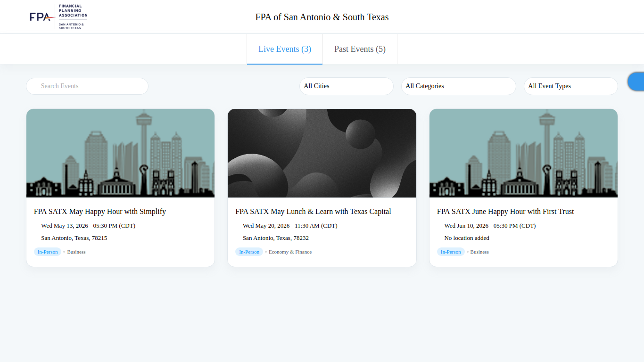Screen dimensions: 644x362
Task: Open June Happy Hour with First Trust image
Action: pyautogui.click(x=523, y=153)
